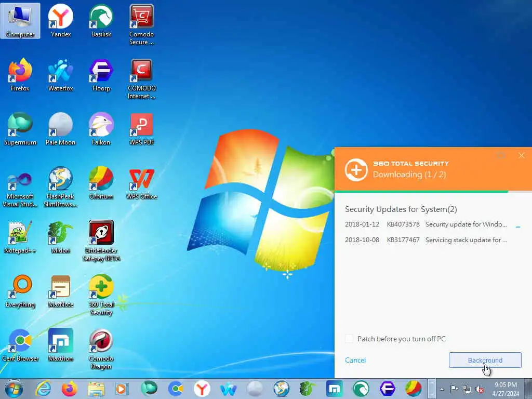532x399 pixels.
Task: Select the Computer desktop icon
Action: 20,21
